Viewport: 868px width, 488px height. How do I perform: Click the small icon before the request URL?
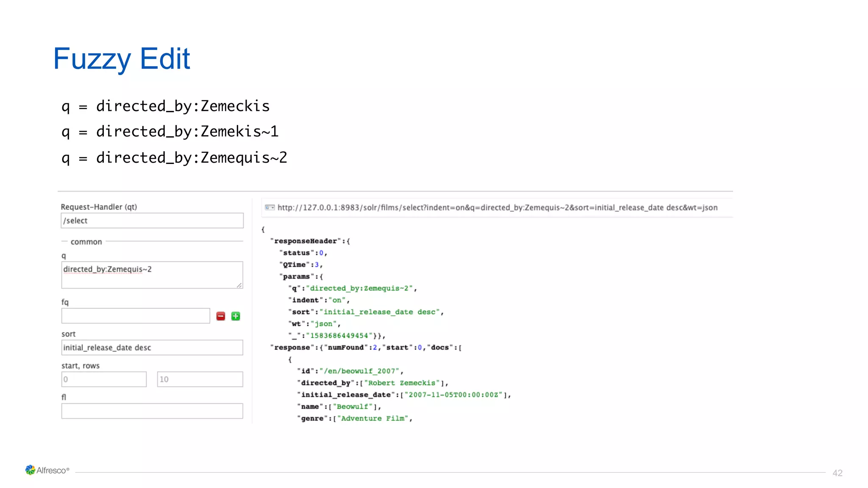pyautogui.click(x=270, y=208)
